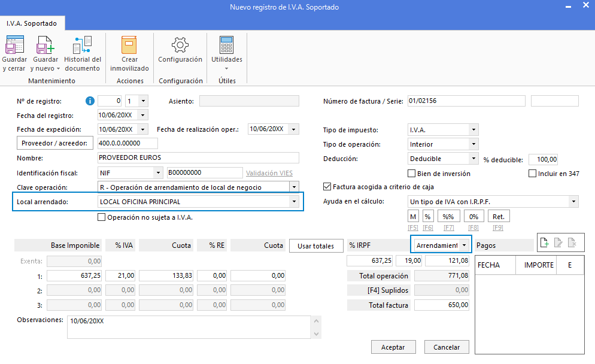Click Número de factura field

tap(466, 101)
